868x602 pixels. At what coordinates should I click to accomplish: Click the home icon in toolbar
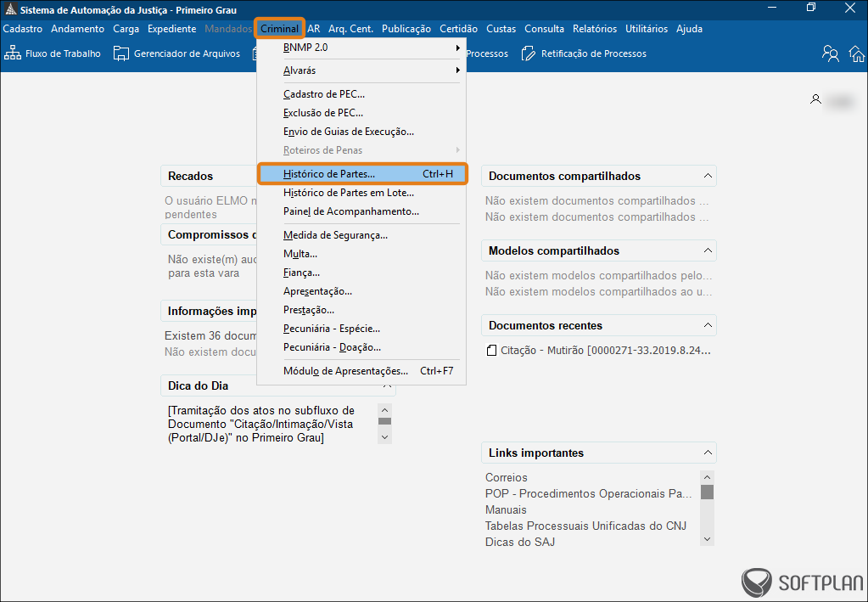tap(857, 53)
